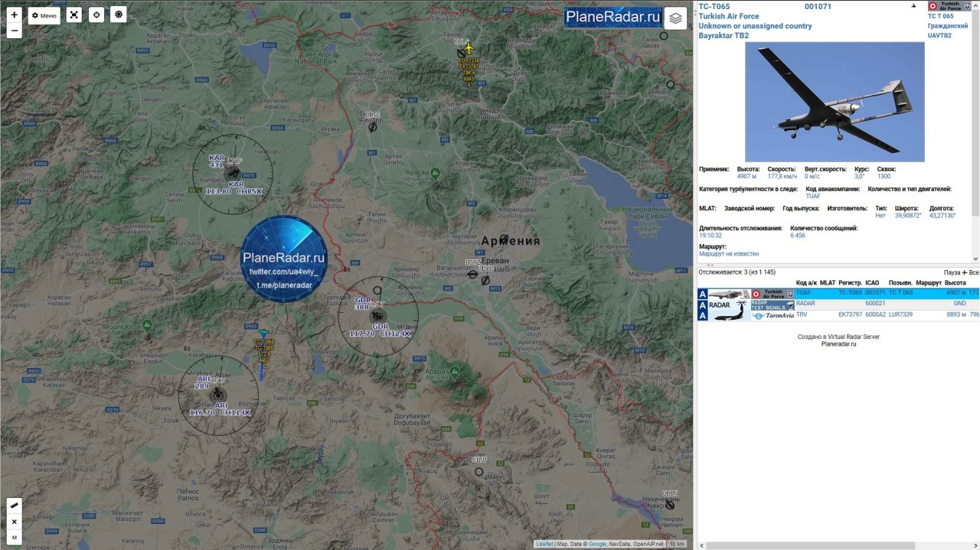Viewport: 980px width, 550px height.
Task: Open Planeradar.ru link below the list
Action: pyautogui.click(x=838, y=344)
